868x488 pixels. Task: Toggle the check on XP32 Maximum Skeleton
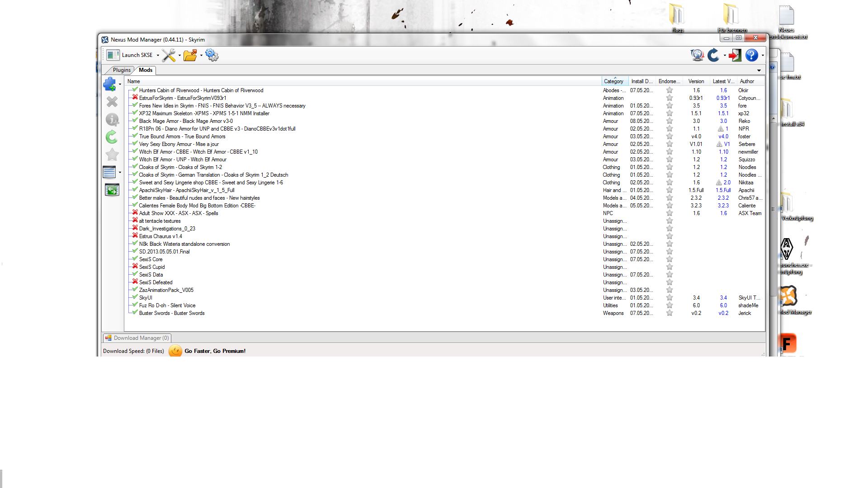click(135, 113)
